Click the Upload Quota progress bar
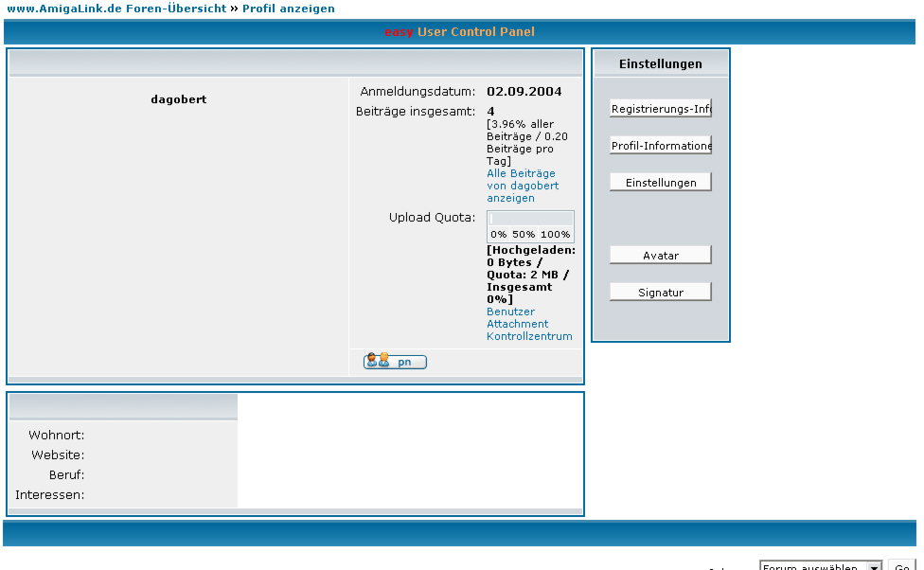The width and height of the screenshot is (924, 570). point(530,219)
